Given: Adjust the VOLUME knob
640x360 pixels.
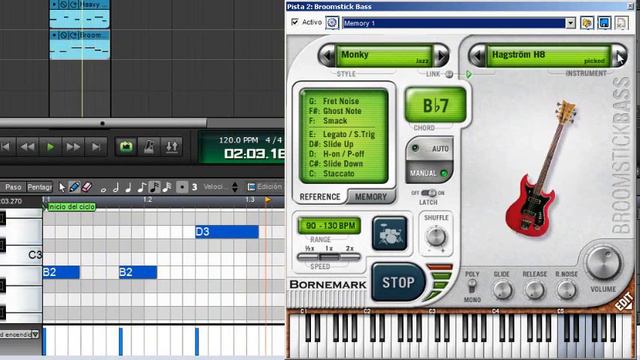Looking at the screenshot, I should click(603, 263).
